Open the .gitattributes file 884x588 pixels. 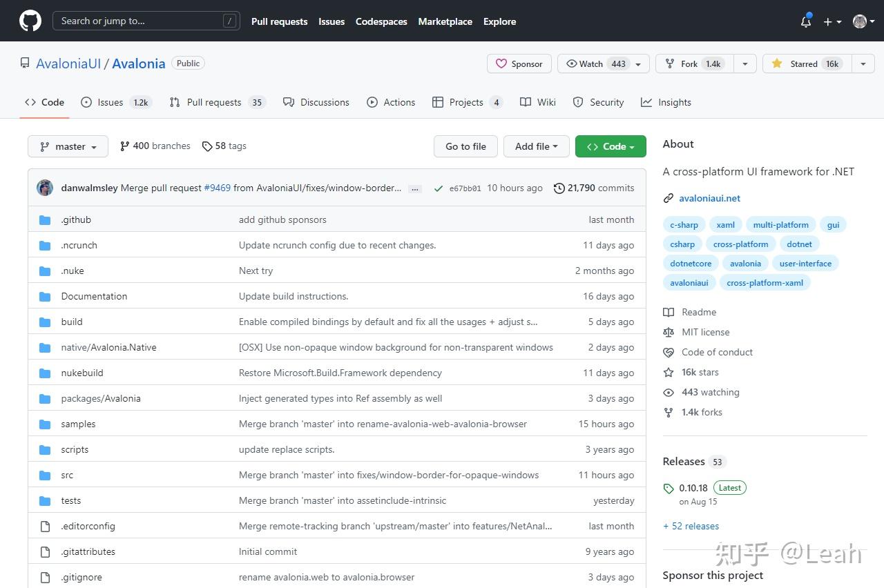[88, 552]
